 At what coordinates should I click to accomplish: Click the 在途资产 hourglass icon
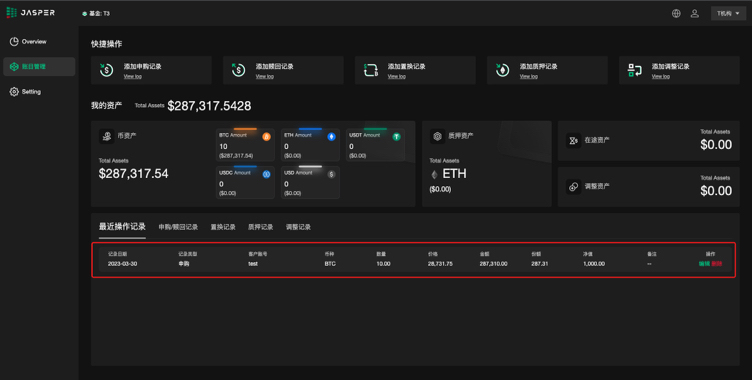[573, 141]
